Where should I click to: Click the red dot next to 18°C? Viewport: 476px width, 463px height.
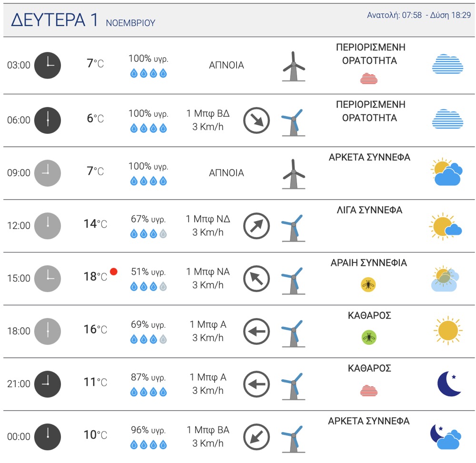click(x=114, y=272)
